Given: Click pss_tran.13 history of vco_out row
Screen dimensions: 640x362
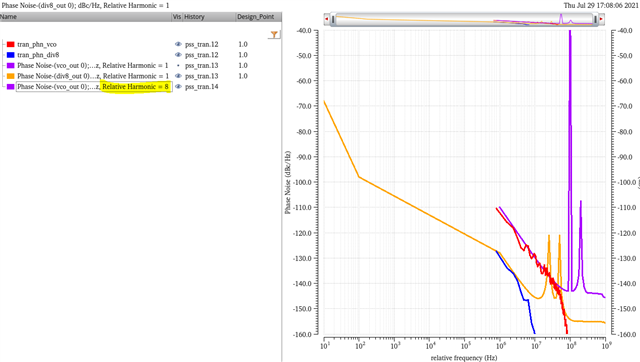Looking at the screenshot, I should [202, 65].
